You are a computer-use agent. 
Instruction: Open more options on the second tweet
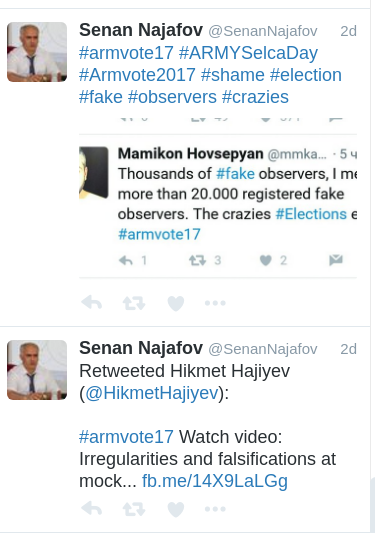(x=215, y=509)
